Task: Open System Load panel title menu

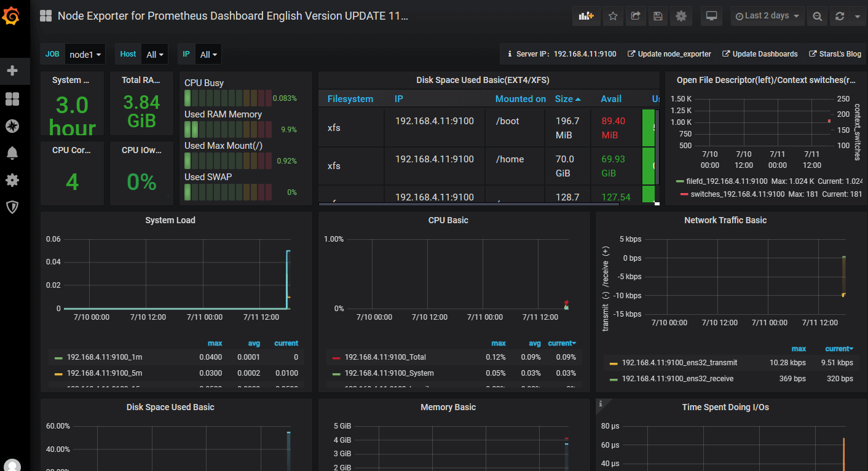Action: click(x=170, y=220)
